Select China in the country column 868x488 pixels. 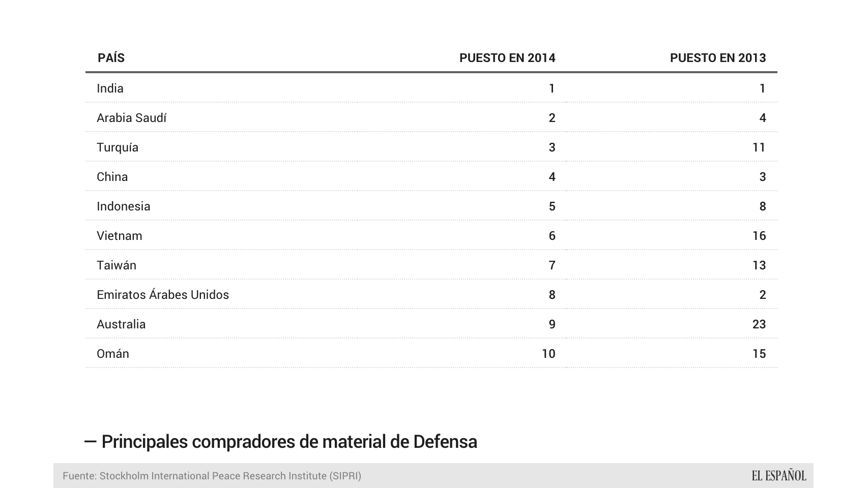[x=112, y=177]
